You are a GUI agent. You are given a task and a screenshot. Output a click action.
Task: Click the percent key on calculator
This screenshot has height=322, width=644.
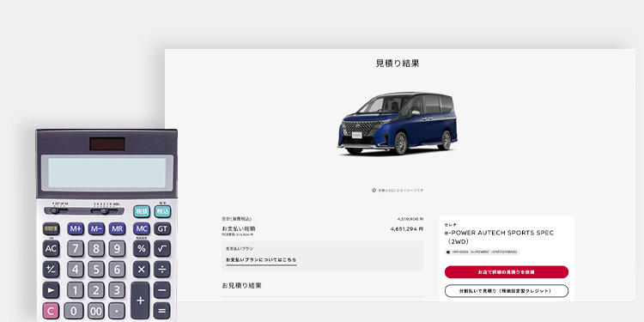coord(142,248)
